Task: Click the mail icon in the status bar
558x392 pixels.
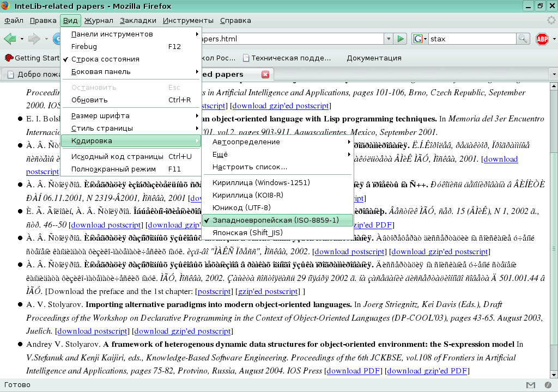Action: coord(531,385)
